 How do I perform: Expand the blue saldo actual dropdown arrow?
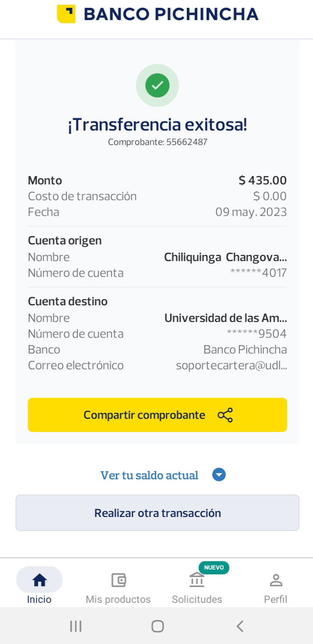pyautogui.click(x=219, y=475)
